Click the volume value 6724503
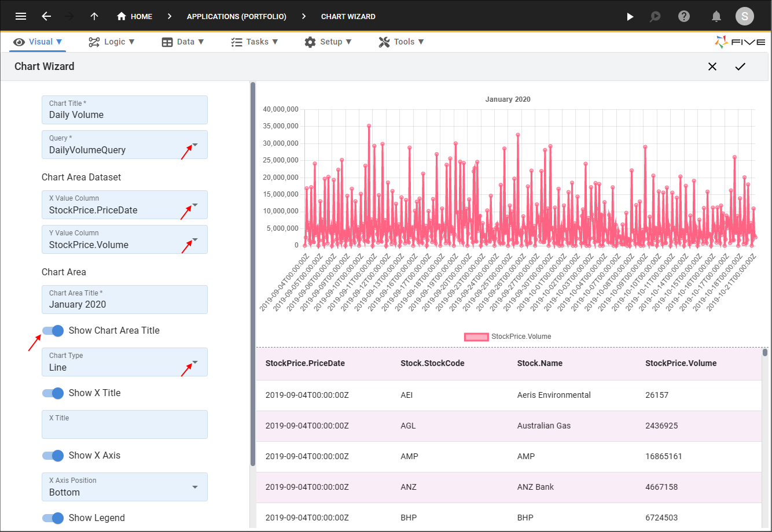The width and height of the screenshot is (772, 532). point(661,518)
